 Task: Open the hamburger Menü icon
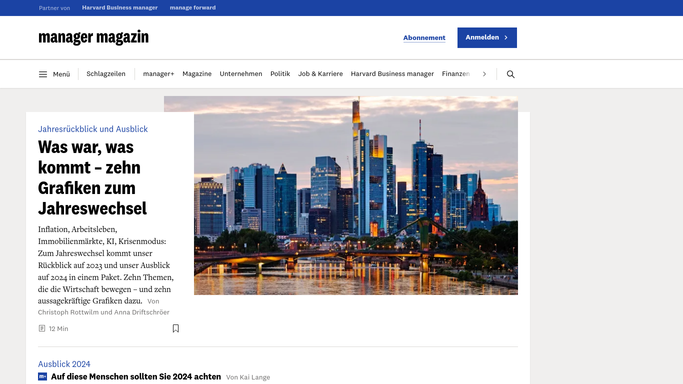[43, 74]
